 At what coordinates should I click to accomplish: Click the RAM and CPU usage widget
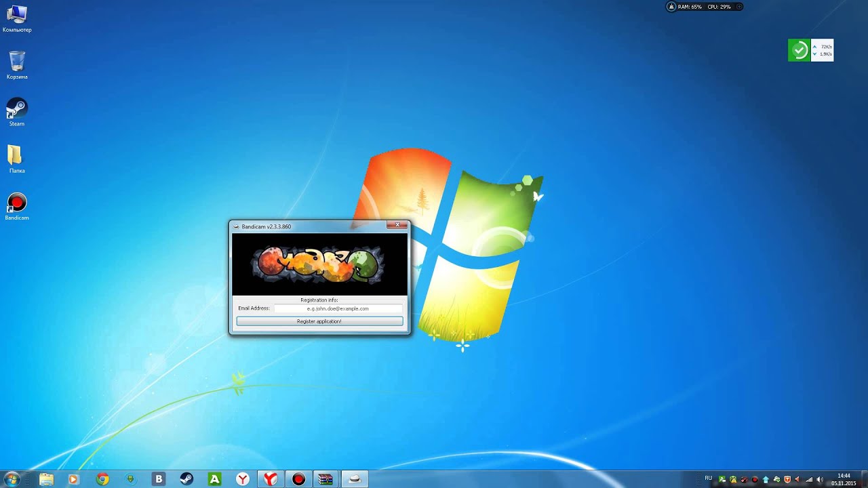[x=705, y=7]
